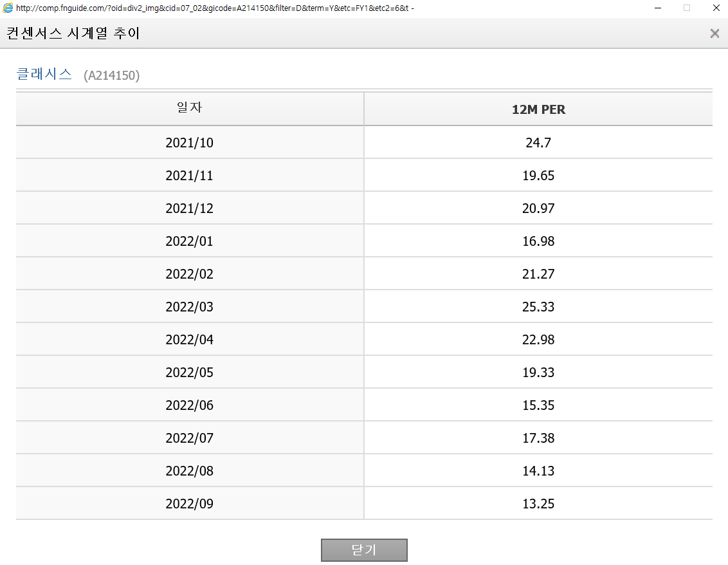
Task: Close the browser window with X
Action: [716, 8]
